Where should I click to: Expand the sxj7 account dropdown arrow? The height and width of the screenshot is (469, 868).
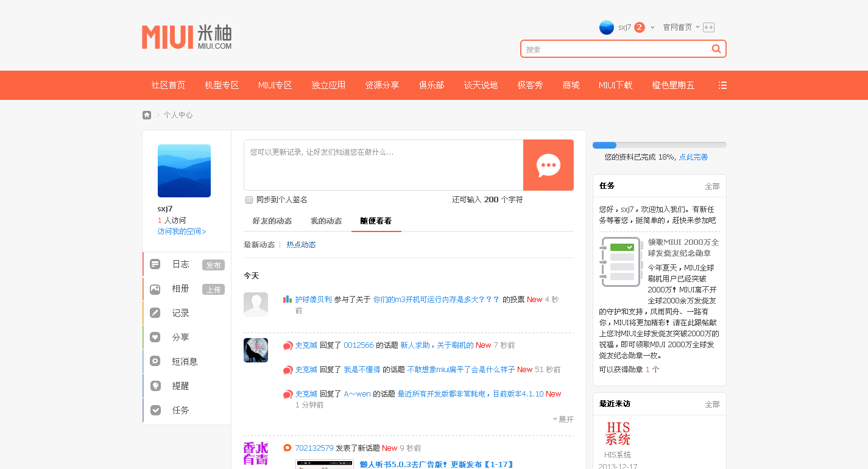652,27
